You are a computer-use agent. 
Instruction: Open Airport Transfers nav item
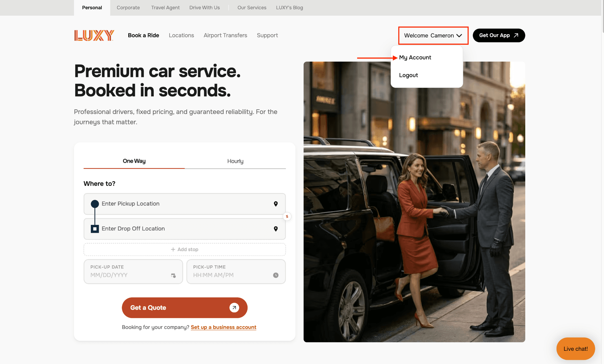click(x=225, y=35)
